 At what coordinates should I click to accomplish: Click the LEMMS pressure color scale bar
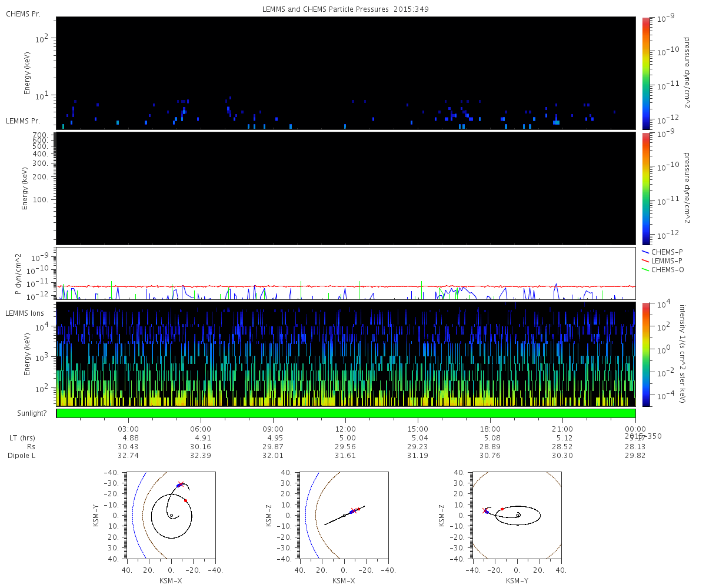click(x=646, y=188)
